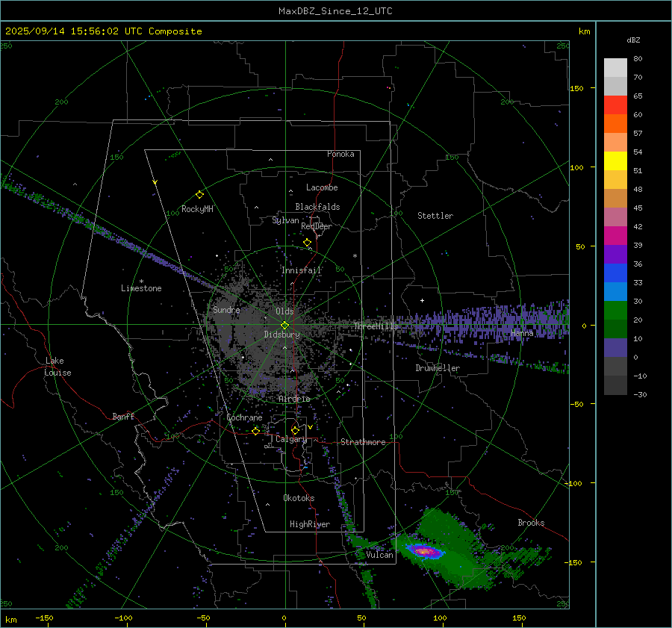The height and width of the screenshot is (628, 672).
Task: Click the Limestone label
Action: 141,288
